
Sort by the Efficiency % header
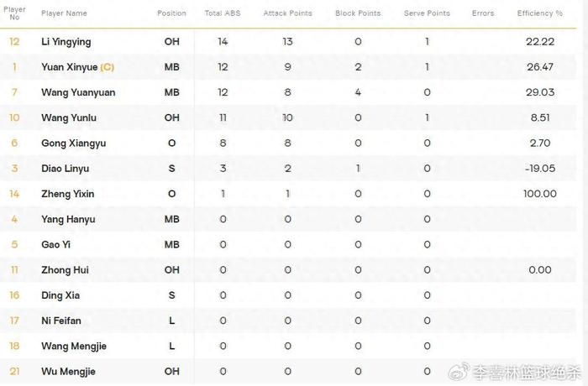[540, 13]
